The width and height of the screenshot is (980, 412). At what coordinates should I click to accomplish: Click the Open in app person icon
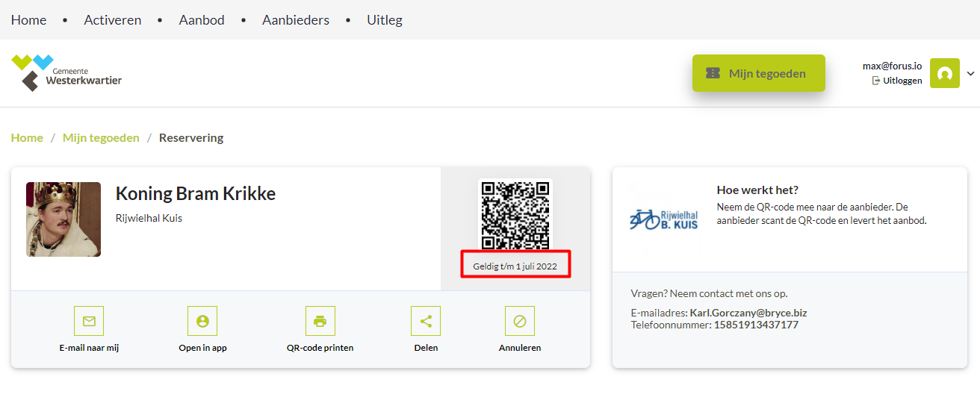pyautogui.click(x=202, y=321)
